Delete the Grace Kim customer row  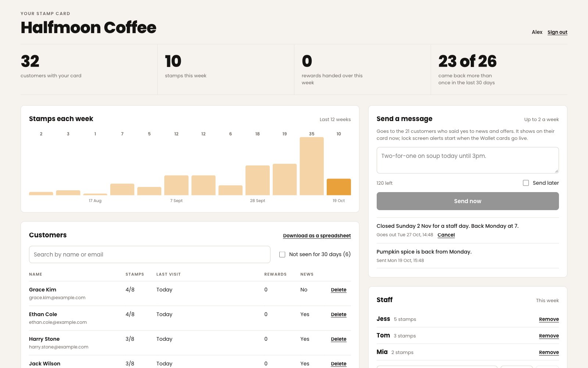pyautogui.click(x=338, y=290)
